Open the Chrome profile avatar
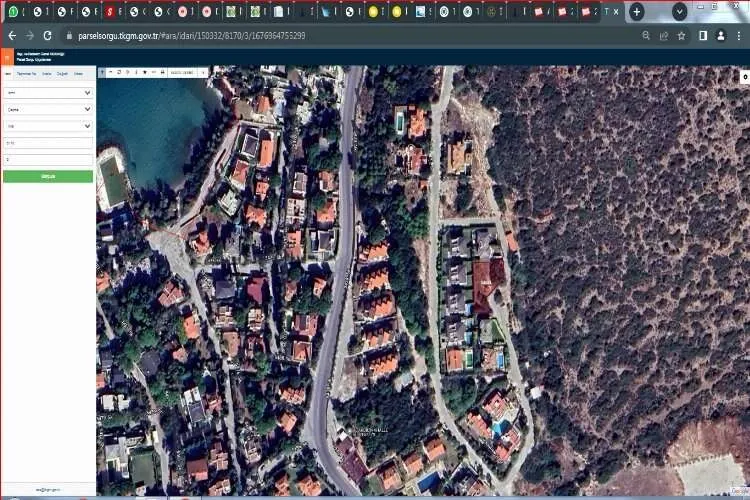This screenshot has width=750, height=500. coord(721,35)
